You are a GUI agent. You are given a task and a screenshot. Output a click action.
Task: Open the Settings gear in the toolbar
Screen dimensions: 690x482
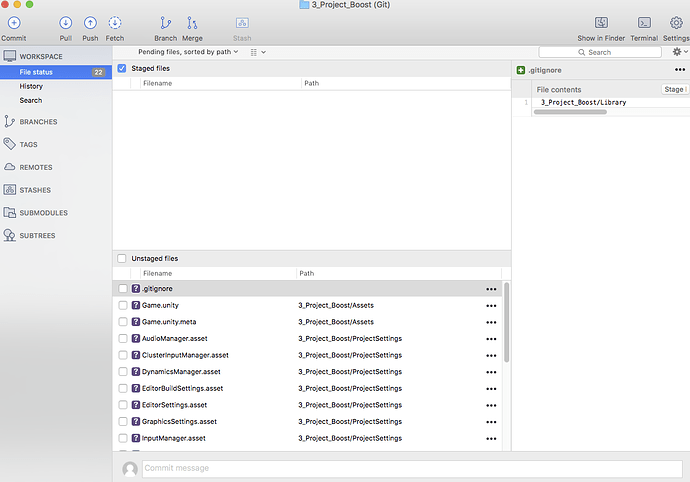(x=676, y=23)
